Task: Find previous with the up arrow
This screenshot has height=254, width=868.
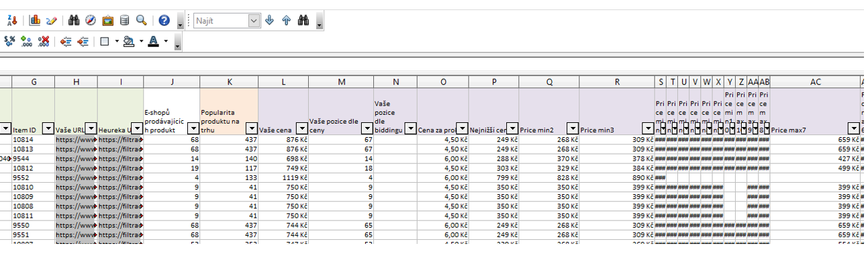Action: [287, 21]
